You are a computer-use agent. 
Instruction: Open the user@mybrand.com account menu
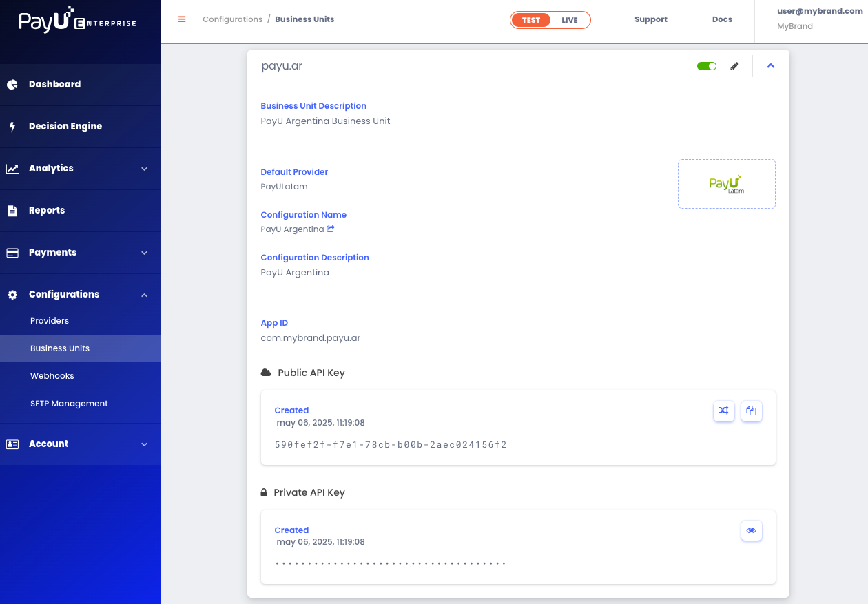pos(820,11)
